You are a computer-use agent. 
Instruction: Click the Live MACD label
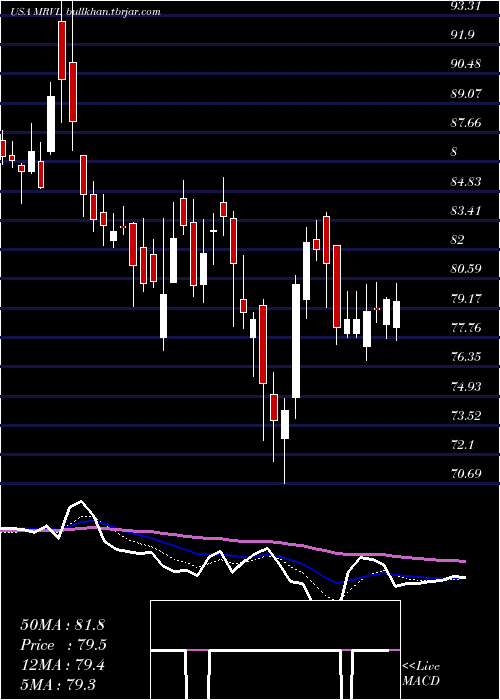pyautogui.click(x=421, y=674)
